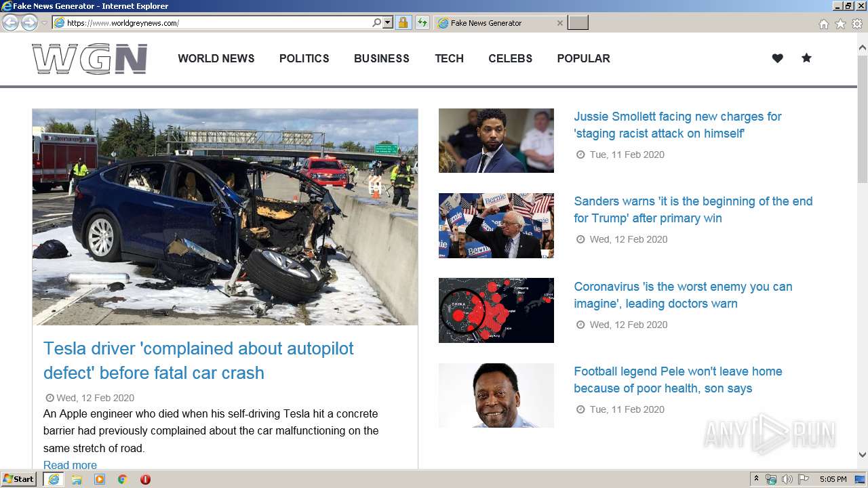Open the IE Favorites star icon
868x488 pixels.
[840, 24]
